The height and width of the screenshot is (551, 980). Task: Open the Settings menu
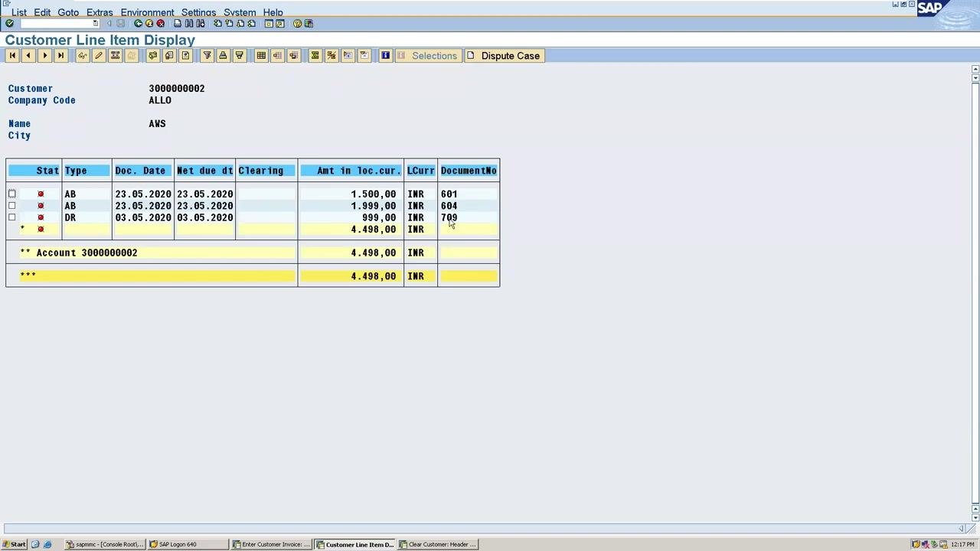coord(198,12)
